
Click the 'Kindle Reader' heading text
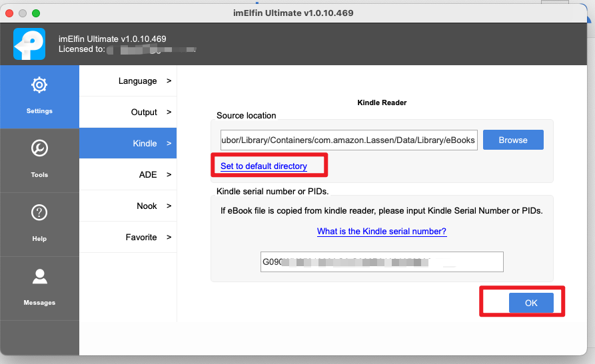(382, 102)
